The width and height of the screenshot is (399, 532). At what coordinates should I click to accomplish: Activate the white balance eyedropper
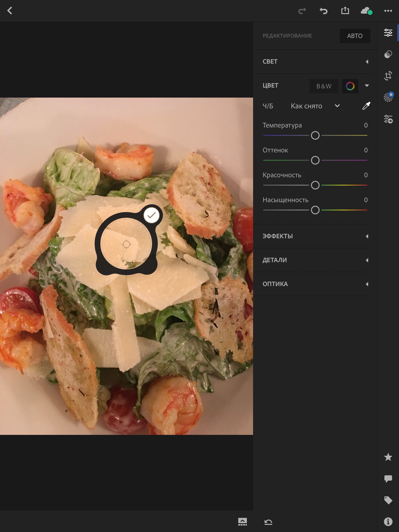[366, 106]
